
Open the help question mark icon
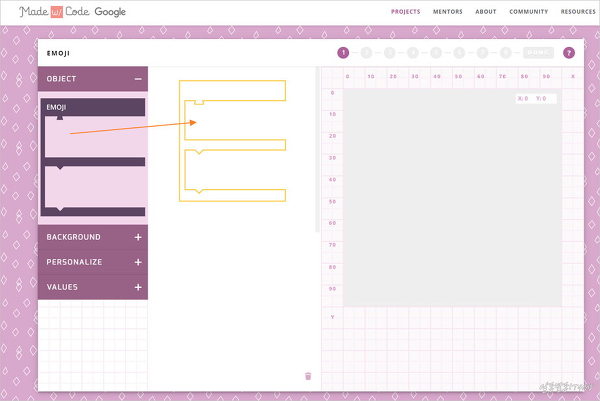click(x=569, y=53)
